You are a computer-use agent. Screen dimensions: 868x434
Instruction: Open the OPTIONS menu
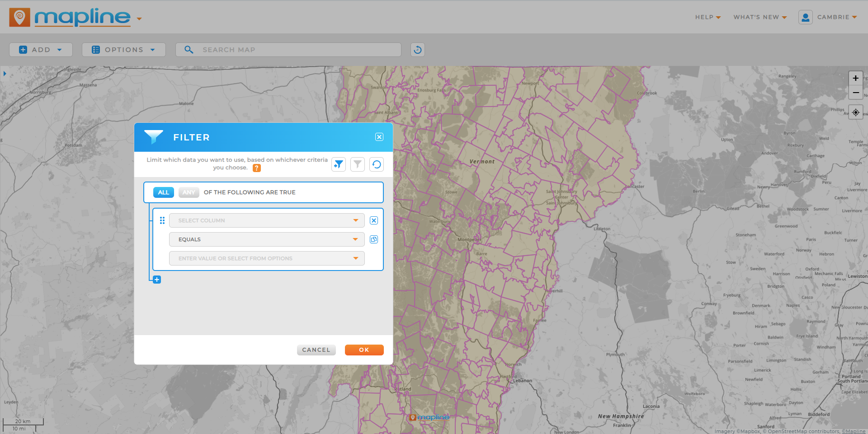coord(123,50)
